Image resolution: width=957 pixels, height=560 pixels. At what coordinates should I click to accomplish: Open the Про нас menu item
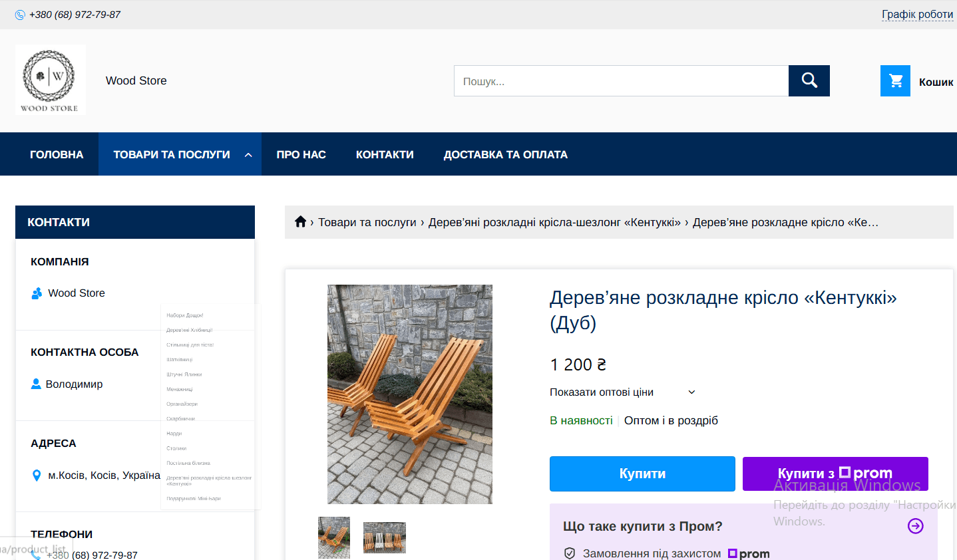(301, 154)
